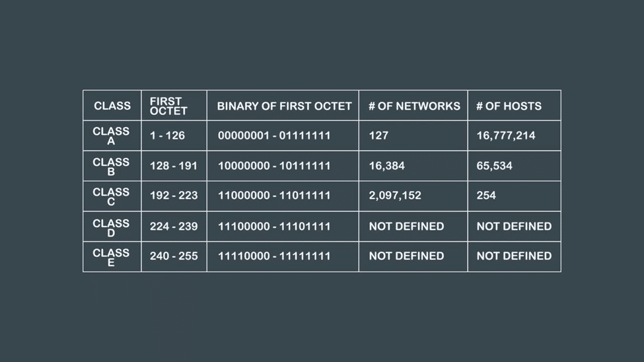The width and height of the screenshot is (644, 362).
Task: Select the 16,384 networks value
Action: [x=386, y=166]
